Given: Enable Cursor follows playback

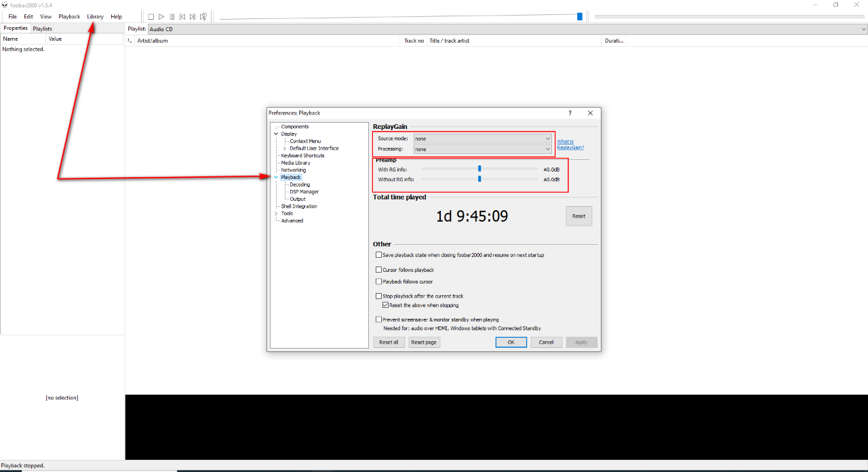Looking at the screenshot, I should [x=379, y=270].
